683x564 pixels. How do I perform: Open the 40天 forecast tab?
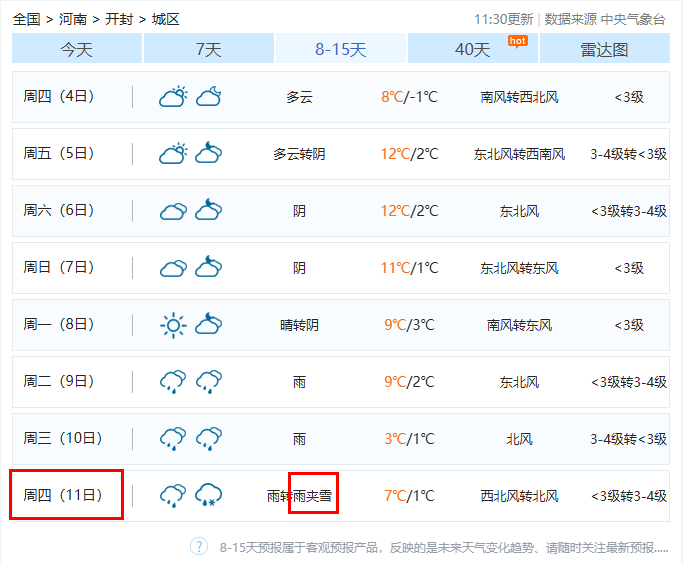tap(473, 49)
